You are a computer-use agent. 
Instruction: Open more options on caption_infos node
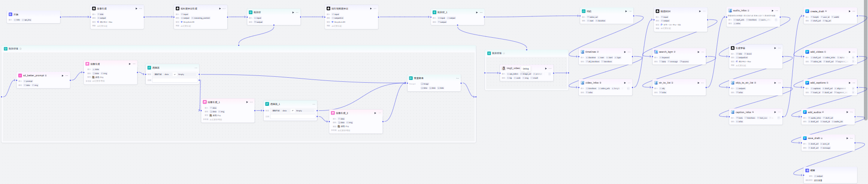click(x=779, y=112)
